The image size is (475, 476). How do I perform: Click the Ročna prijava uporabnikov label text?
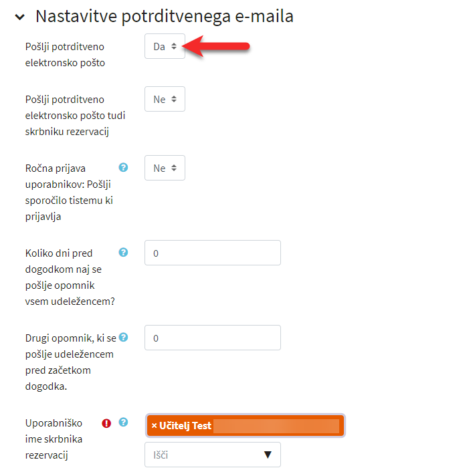click(x=69, y=192)
